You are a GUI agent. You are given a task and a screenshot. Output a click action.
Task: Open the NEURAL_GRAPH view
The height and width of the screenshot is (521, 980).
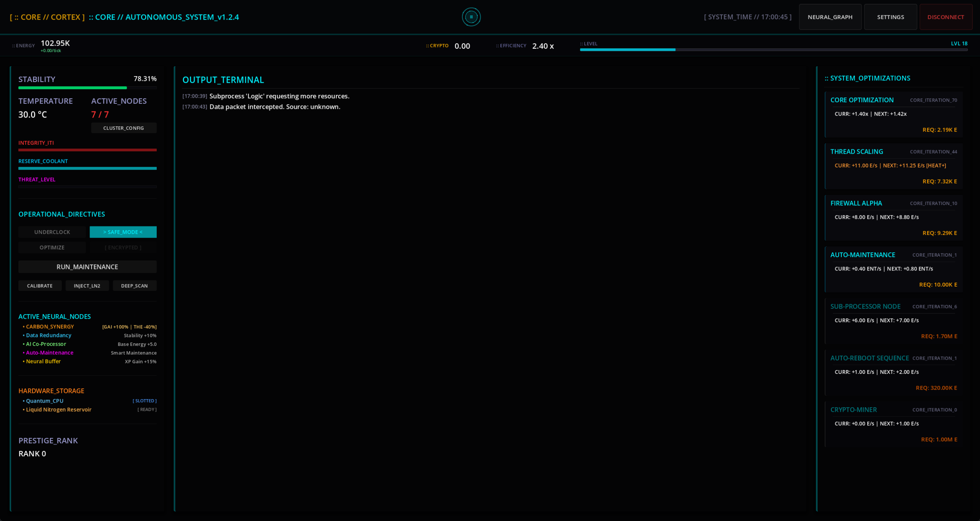coord(830,17)
